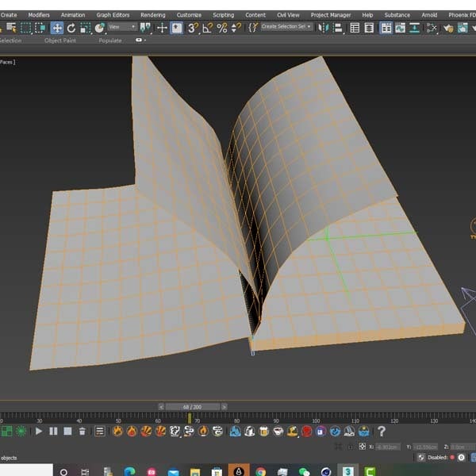
Task: Go to next frame with right arrow
Action: click(x=224, y=407)
